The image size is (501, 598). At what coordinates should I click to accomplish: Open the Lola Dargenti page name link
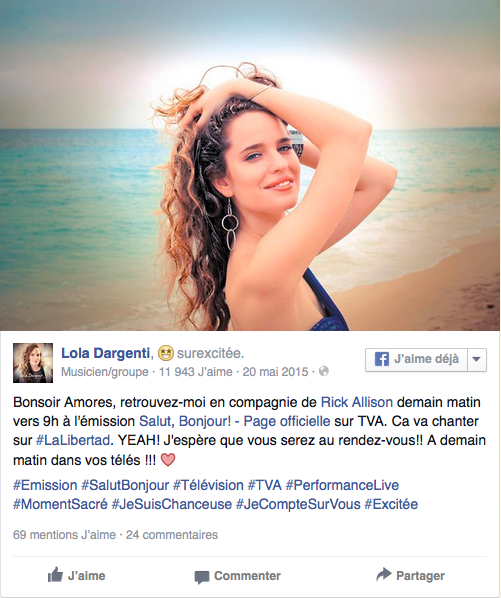(x=105, y=353)
